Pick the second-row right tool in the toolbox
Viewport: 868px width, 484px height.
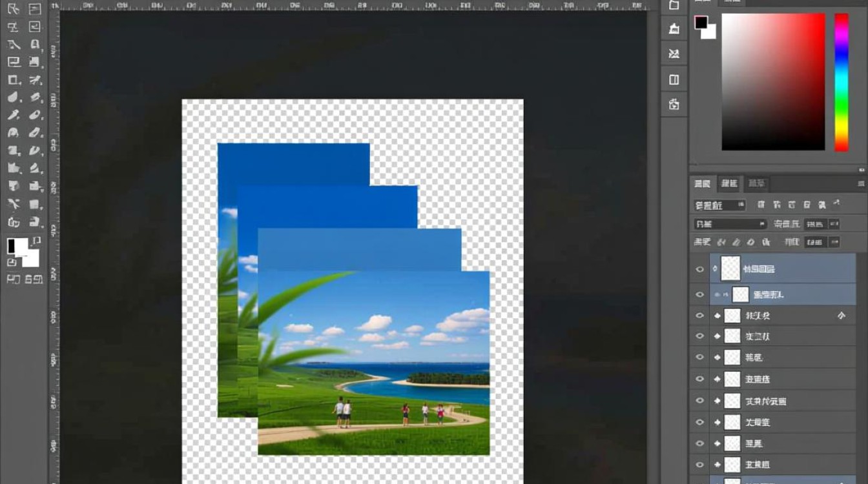[35, 27]
